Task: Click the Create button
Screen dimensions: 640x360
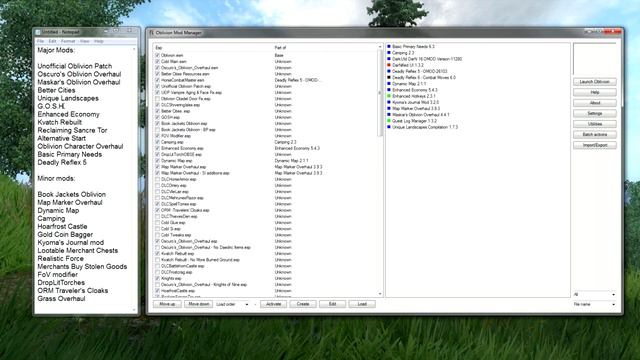Action: (303, 304)
